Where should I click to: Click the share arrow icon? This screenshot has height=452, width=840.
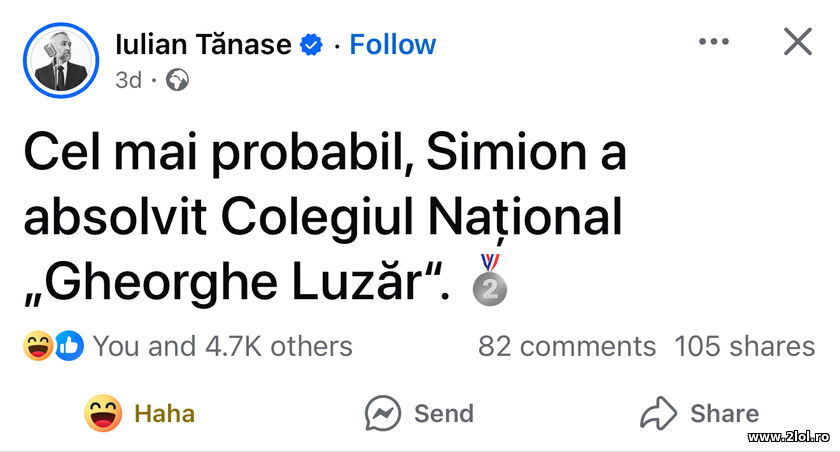[659, 413]
